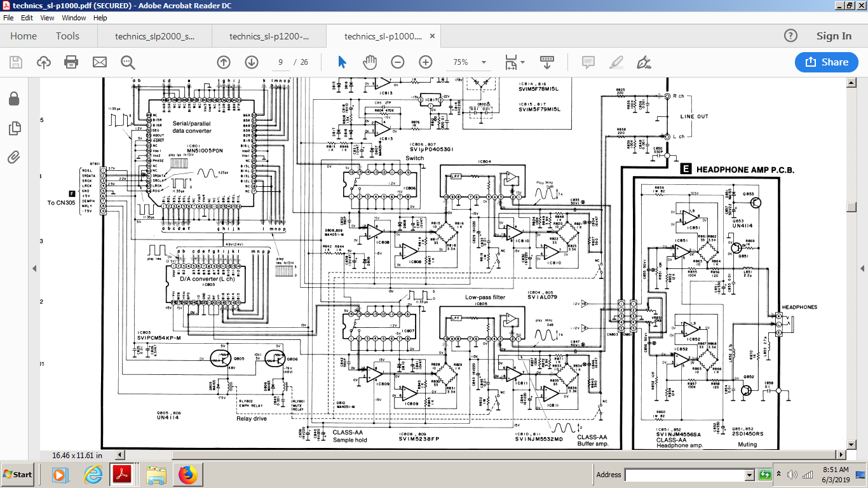
Task: Open the fit page options tool
Action: 515,62
